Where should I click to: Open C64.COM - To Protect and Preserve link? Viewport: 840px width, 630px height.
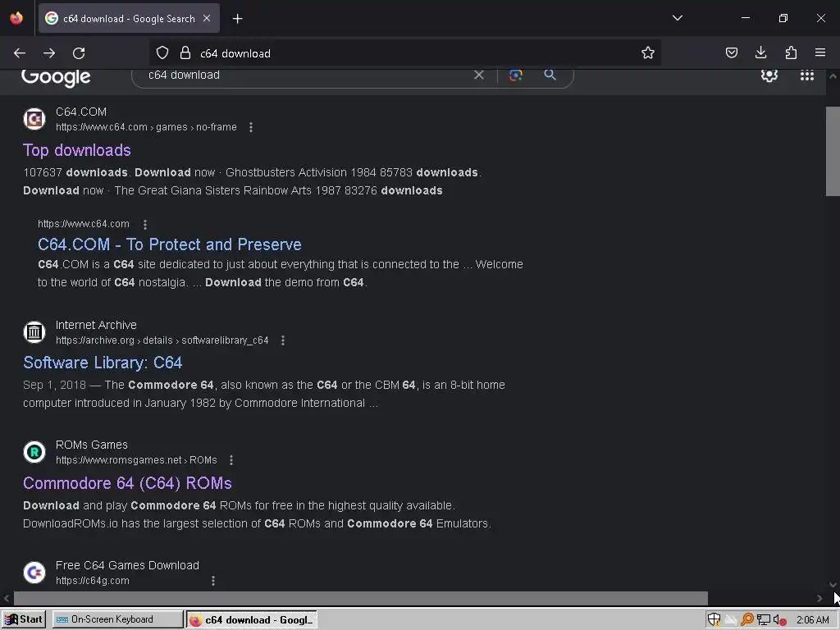(169, 244)
